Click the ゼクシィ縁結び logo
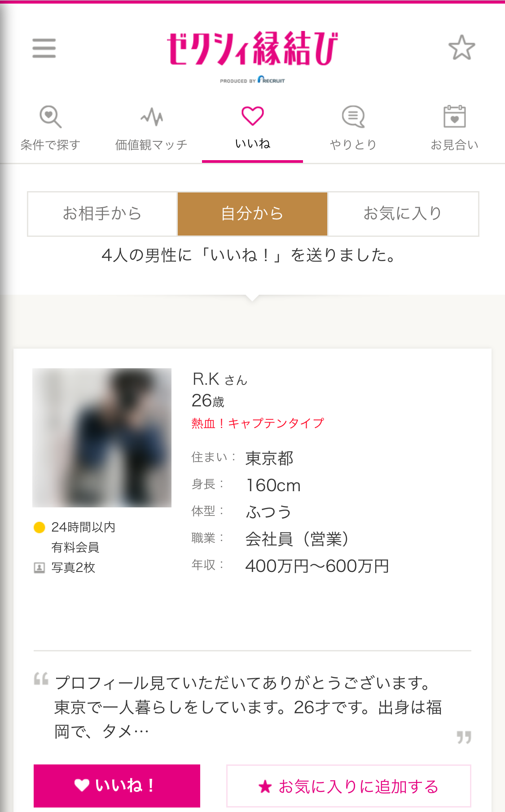Image resolution: width=505 pixels, height=812 pixels. coord(252,49)
